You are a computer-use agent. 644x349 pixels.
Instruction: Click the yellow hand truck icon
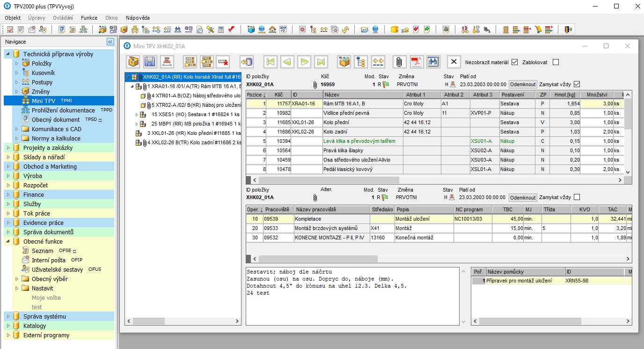(x=538, y=30)
